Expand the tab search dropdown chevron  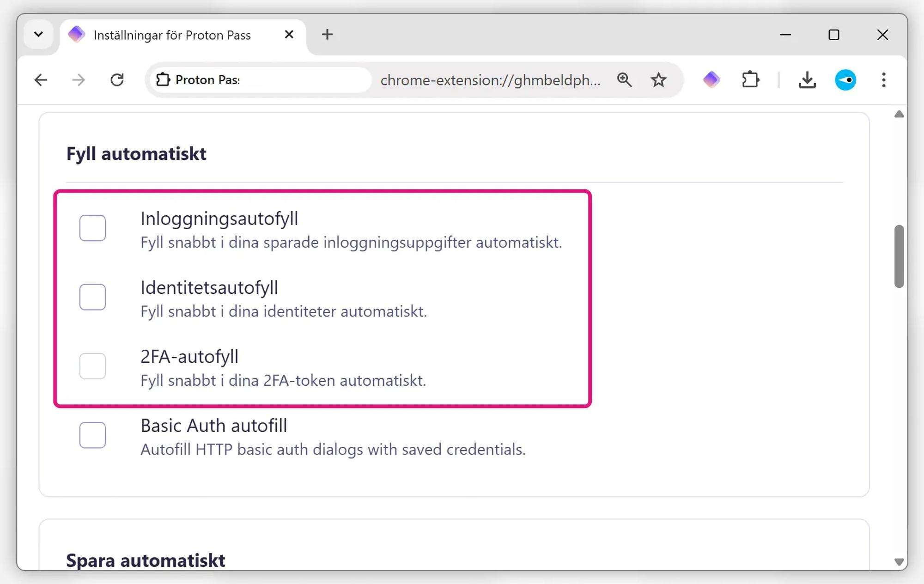[x=39, y=35]
